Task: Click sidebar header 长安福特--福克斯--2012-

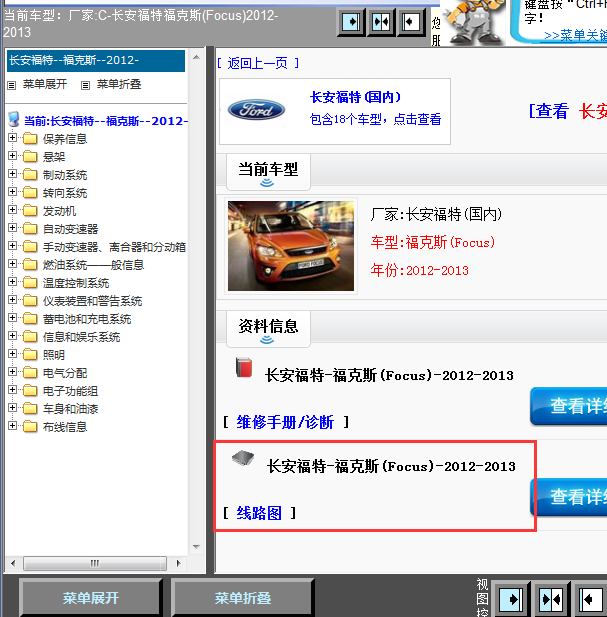Action: pos(96,61)
